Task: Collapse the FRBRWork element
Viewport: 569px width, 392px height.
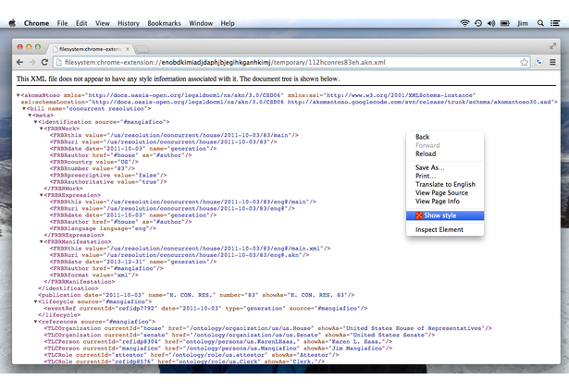Action: 42,129
